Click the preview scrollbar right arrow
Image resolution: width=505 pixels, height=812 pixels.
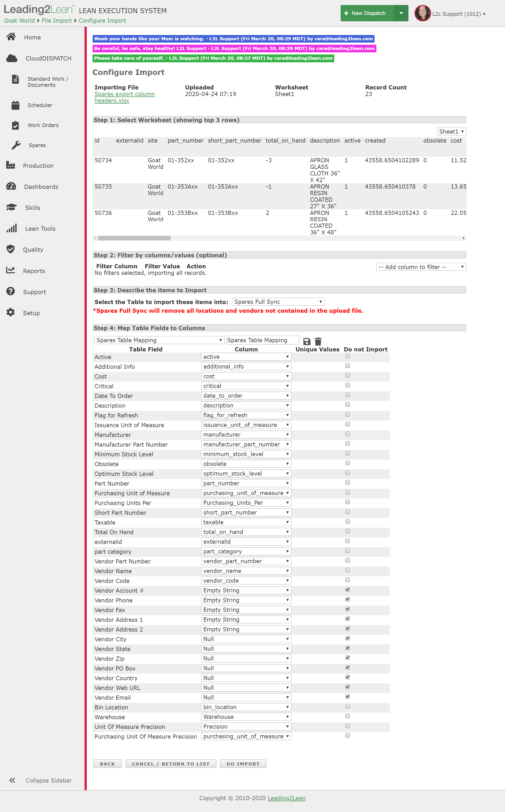(x=464, y=238)
